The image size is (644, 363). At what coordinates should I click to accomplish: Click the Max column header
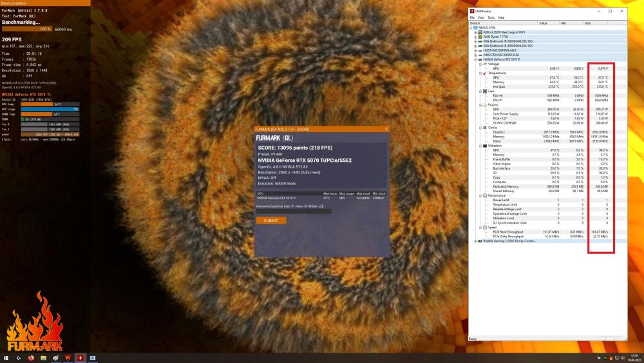(587, 23)
